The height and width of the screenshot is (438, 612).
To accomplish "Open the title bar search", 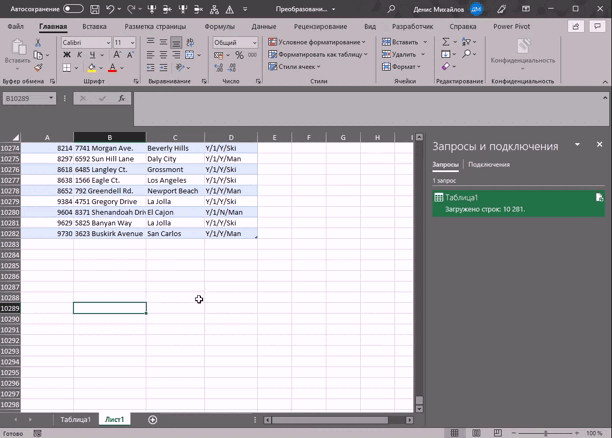I will 391,9.
